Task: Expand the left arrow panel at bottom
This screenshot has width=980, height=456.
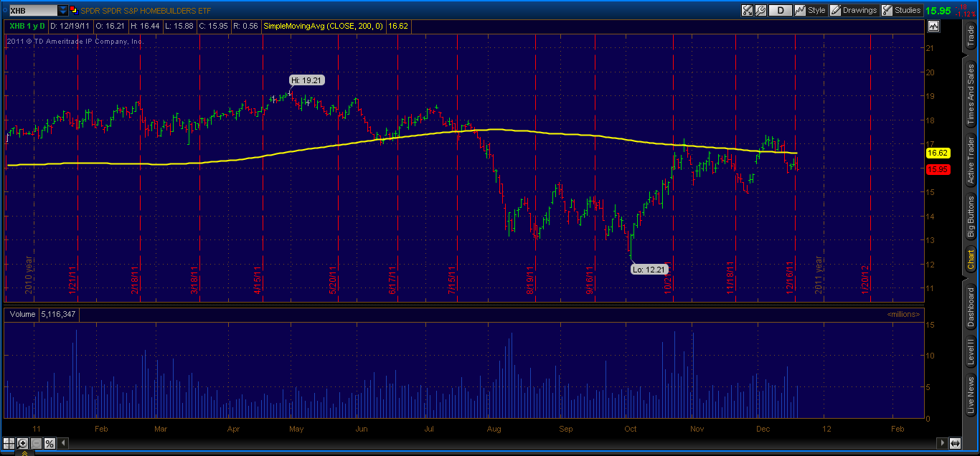Action: pos(62,443)
